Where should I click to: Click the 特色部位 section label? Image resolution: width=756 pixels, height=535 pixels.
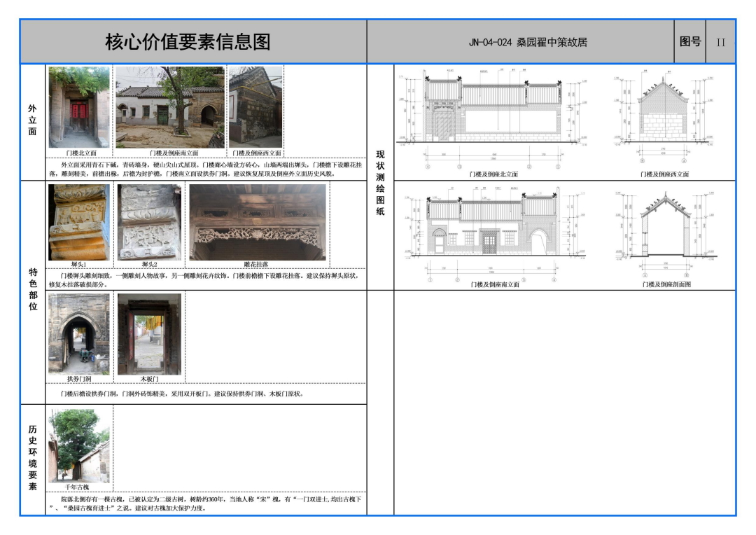pyautogui.click(x=33, y=289)
